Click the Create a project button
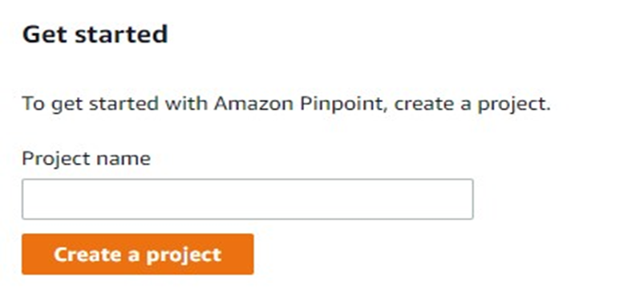Viewport: 644px width, 294px height. 138,254
